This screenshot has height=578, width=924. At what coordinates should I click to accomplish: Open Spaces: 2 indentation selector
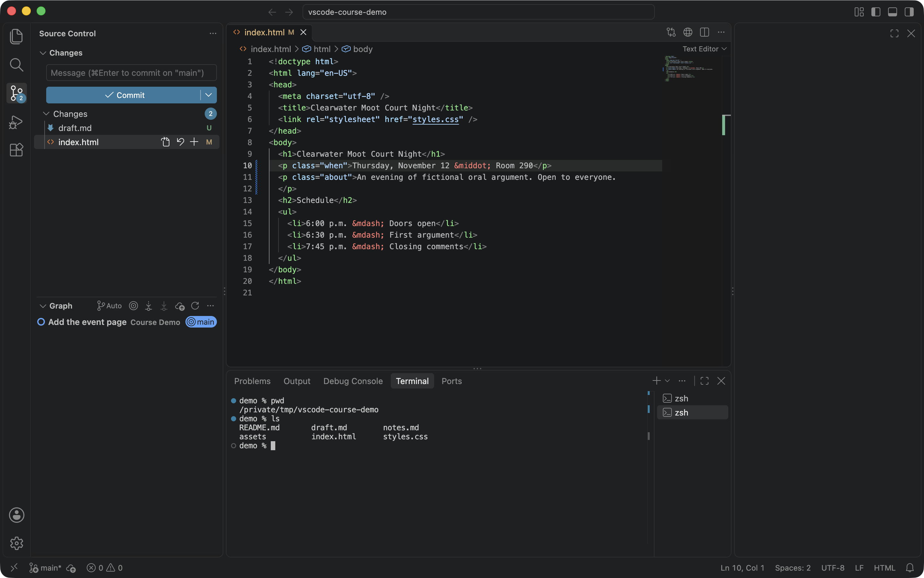coord(793,568)
